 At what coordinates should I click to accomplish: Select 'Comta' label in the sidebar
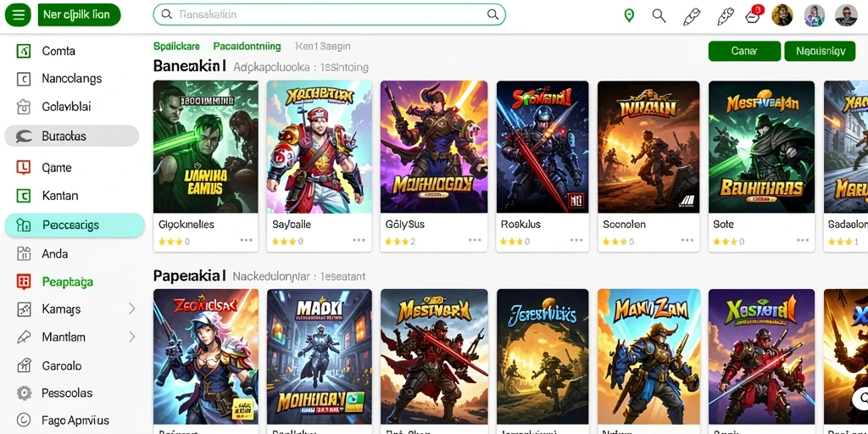coord(58,52)
